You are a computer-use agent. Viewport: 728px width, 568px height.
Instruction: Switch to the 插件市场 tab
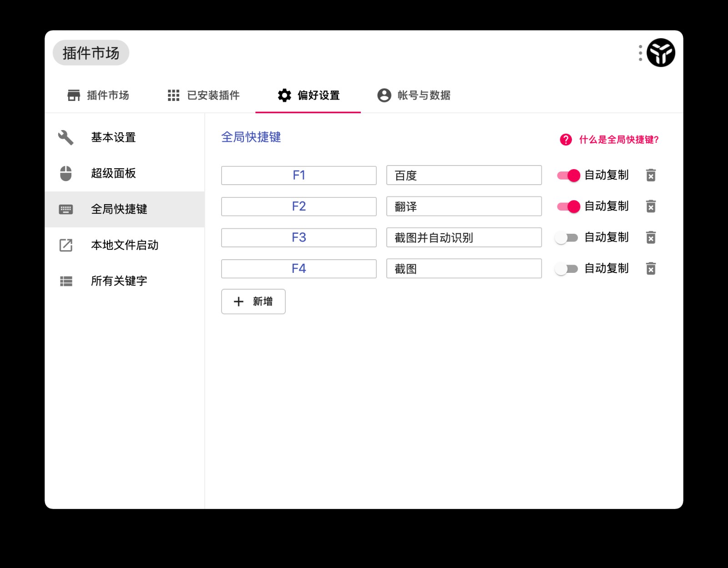click(98, 95)
